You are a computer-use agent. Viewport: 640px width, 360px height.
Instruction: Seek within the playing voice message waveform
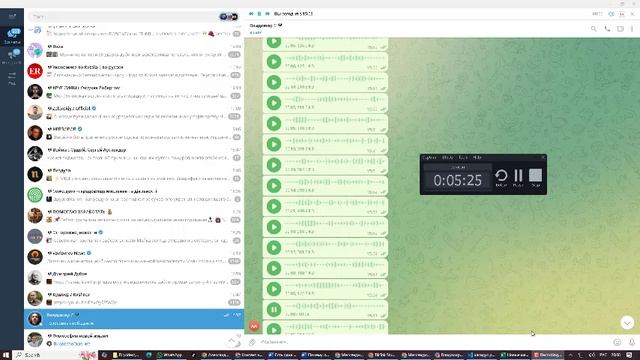335,306
